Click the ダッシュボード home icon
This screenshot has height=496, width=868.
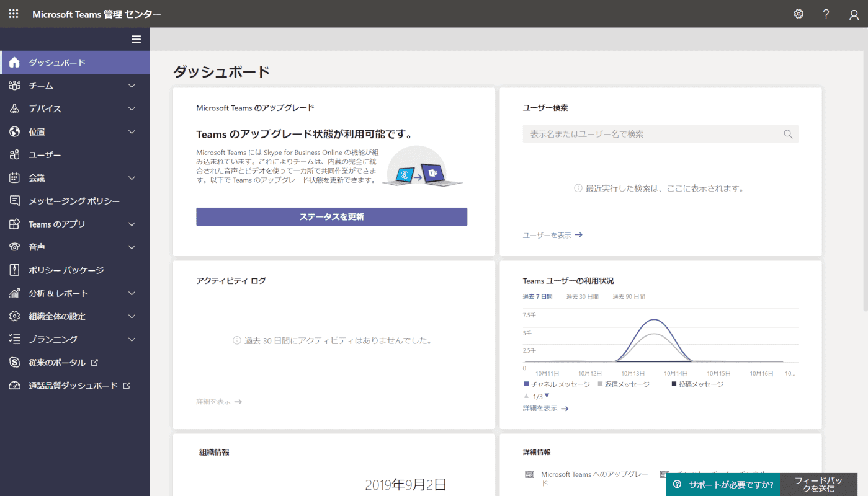15,63
